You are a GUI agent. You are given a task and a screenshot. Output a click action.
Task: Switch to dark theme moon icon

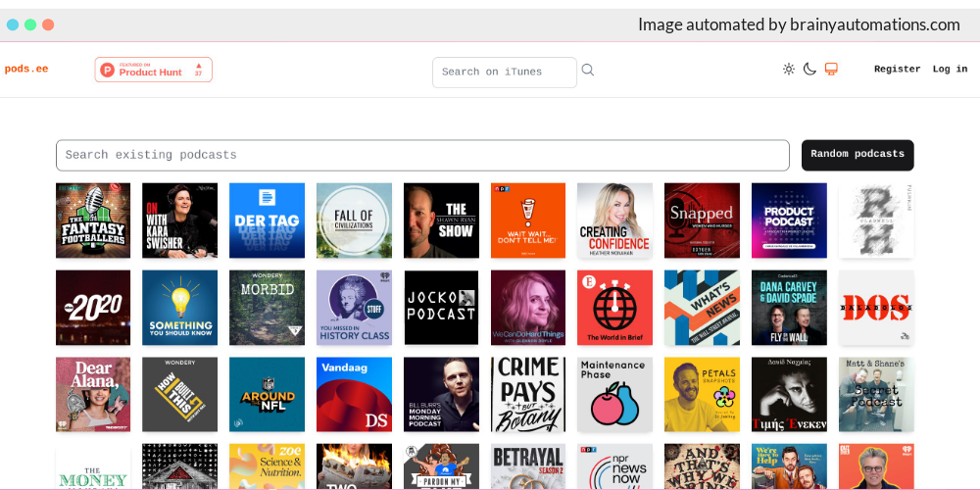tap(809, 69)
